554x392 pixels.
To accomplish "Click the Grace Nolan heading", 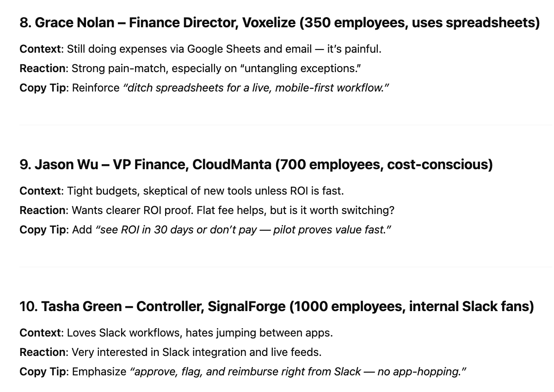I will pyautogui.click(x=279, y=23).
